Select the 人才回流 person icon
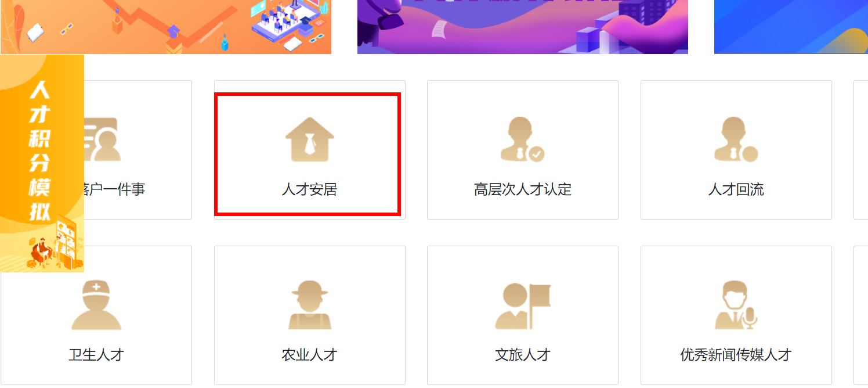 tap(736, 139)
